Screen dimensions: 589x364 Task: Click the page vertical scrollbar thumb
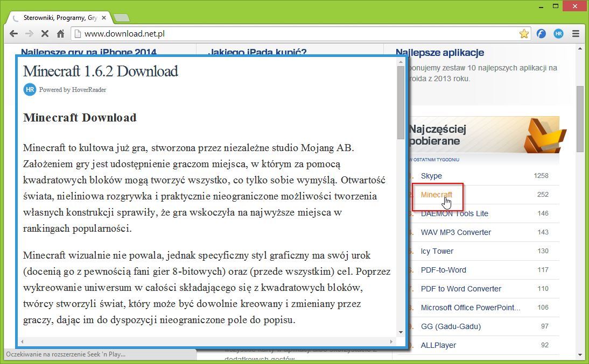coord(580,119)
